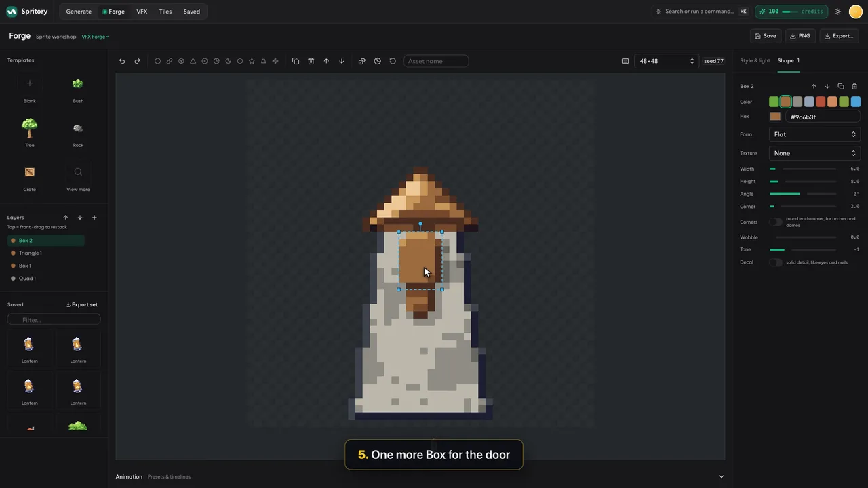The width and height of the screenshot is (868, 488).
Task: Open the Texture dropdown set to None
Action: 814,153
